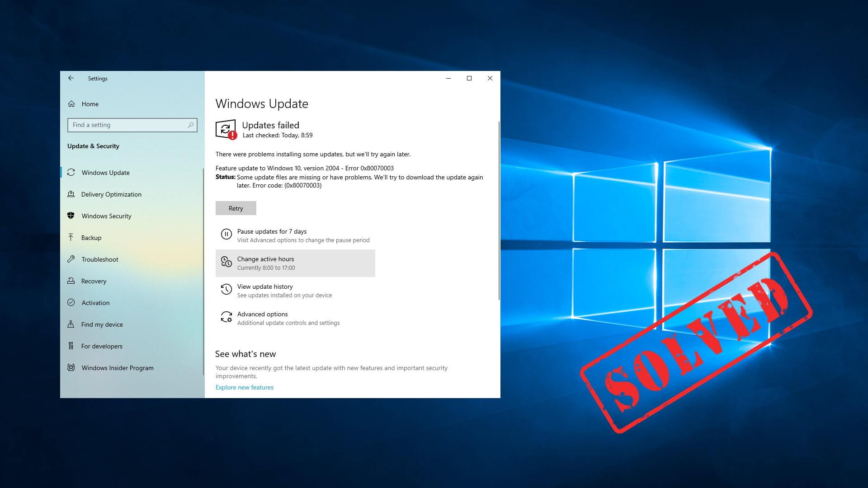Click the Find my device icon
Viewport: 868px width, 488px height.
71,324
